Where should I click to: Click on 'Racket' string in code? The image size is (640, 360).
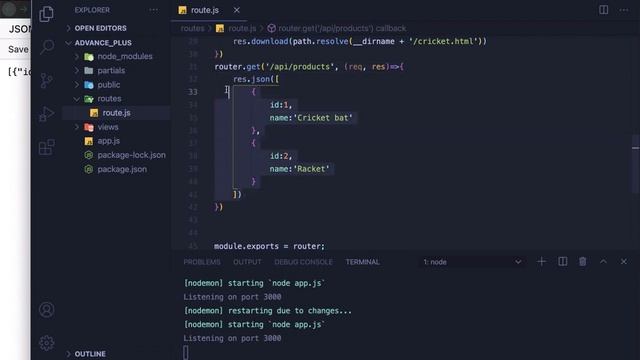point(311,169)
